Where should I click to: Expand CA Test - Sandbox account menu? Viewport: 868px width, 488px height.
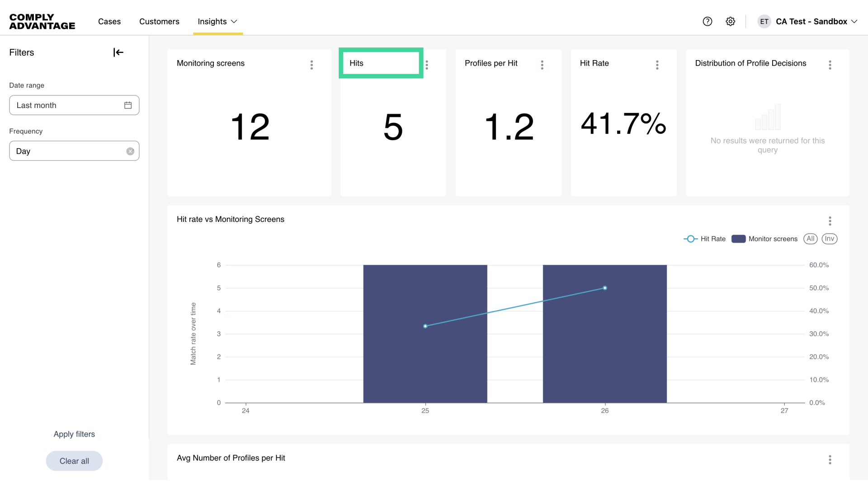(x=811, y=21)
